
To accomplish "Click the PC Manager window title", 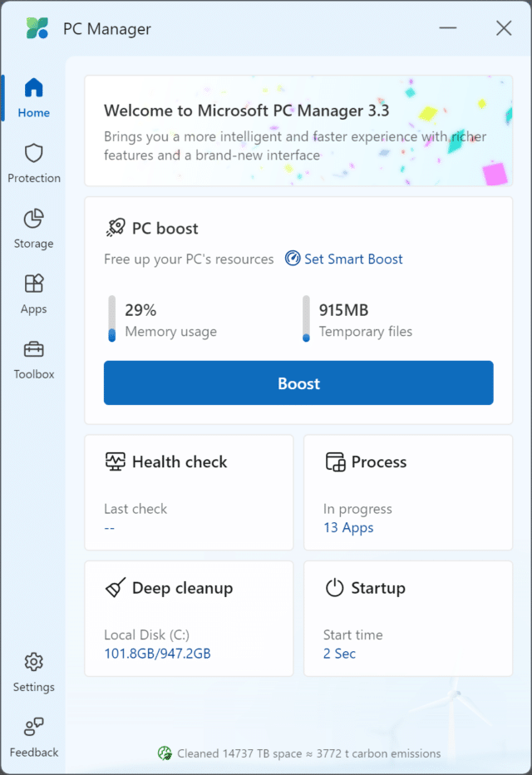I will pos(107,28).
